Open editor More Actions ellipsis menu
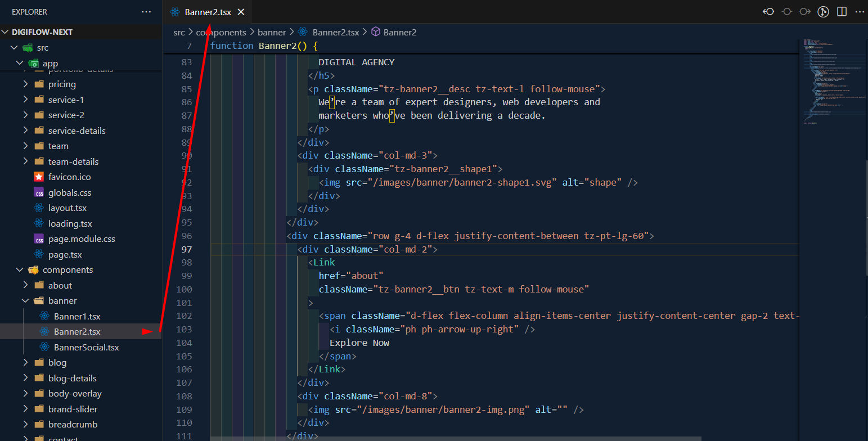 859,12
